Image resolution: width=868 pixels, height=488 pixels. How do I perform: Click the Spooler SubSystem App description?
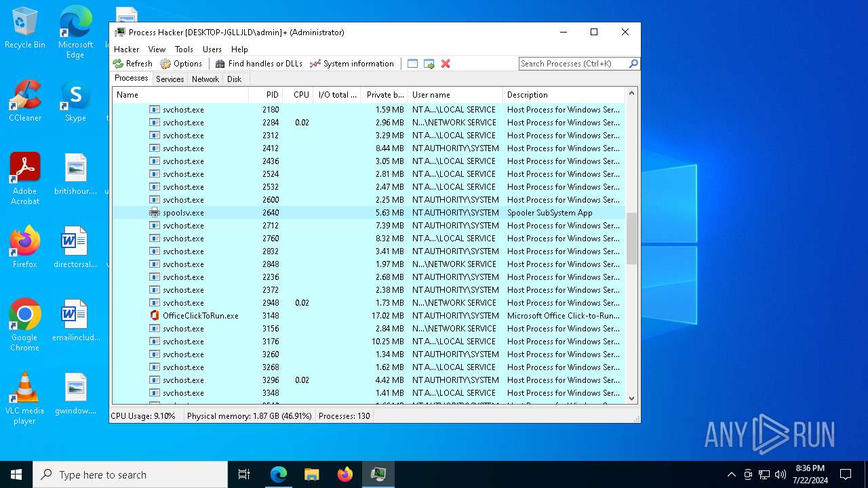[549, 213]
